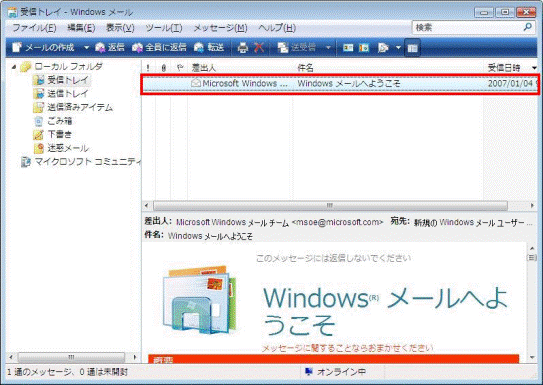Click folder pane scrollbar right arrow
543x385 pixels.
tap(135, 357)
